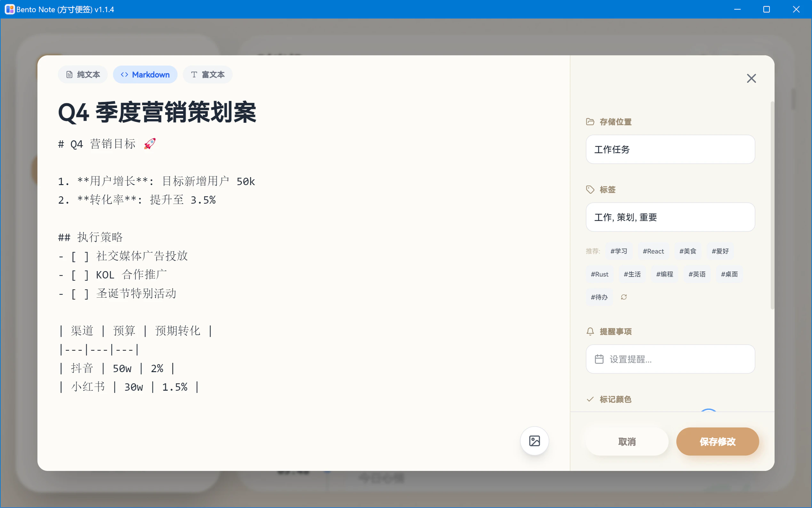The image size is (812, 508).
Task: Click the tags input with 工作, 策划, 重要
Action: click(670, 217)
